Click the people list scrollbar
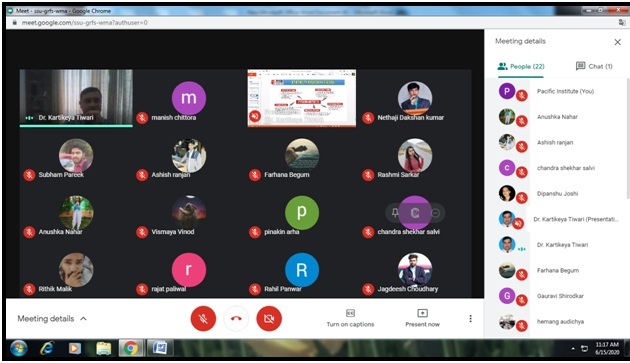630x363 pixels. 627,139
